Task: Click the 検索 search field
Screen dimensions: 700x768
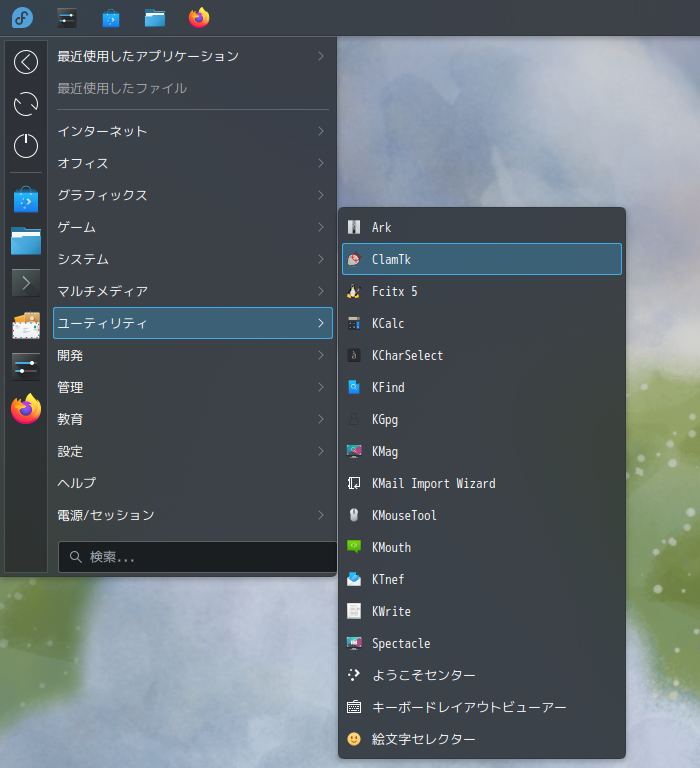Action: click(x=197, y=557)
